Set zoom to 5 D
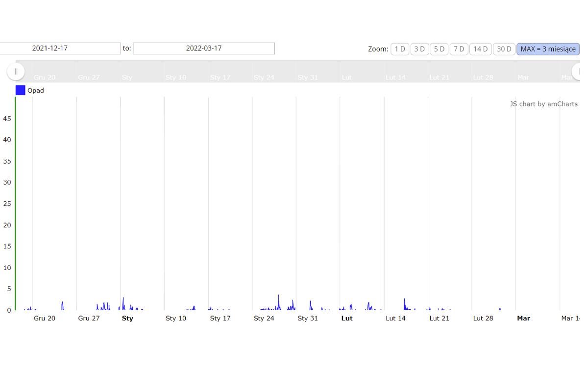588x392 pixels. 439,49
